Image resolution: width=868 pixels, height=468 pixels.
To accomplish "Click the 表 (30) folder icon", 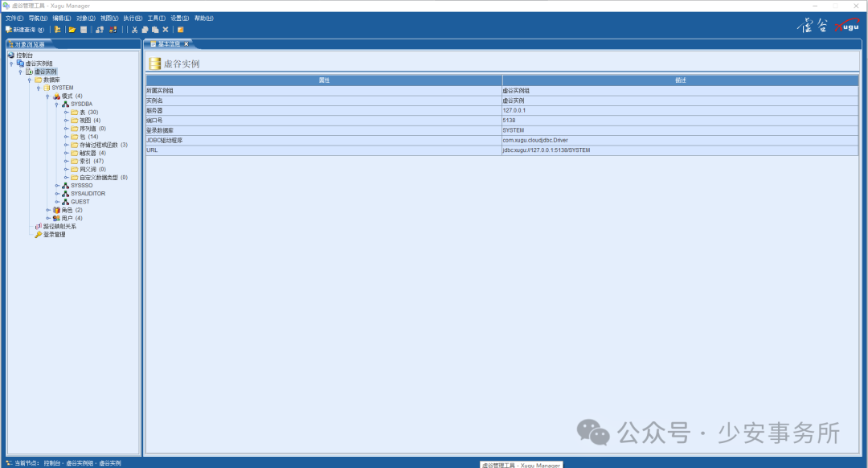I will (x=74, y=113).
